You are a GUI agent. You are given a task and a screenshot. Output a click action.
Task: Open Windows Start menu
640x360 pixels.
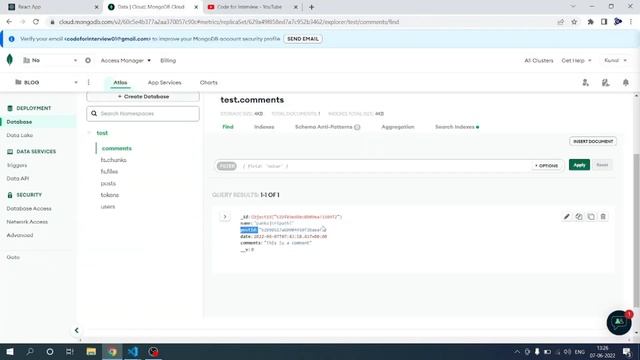tap(10, 351)
